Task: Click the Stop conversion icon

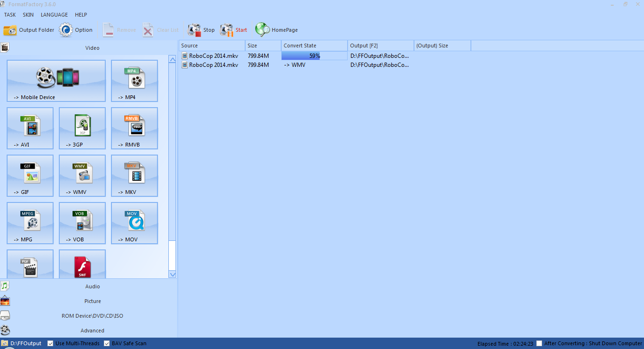Action: [194, 30]
